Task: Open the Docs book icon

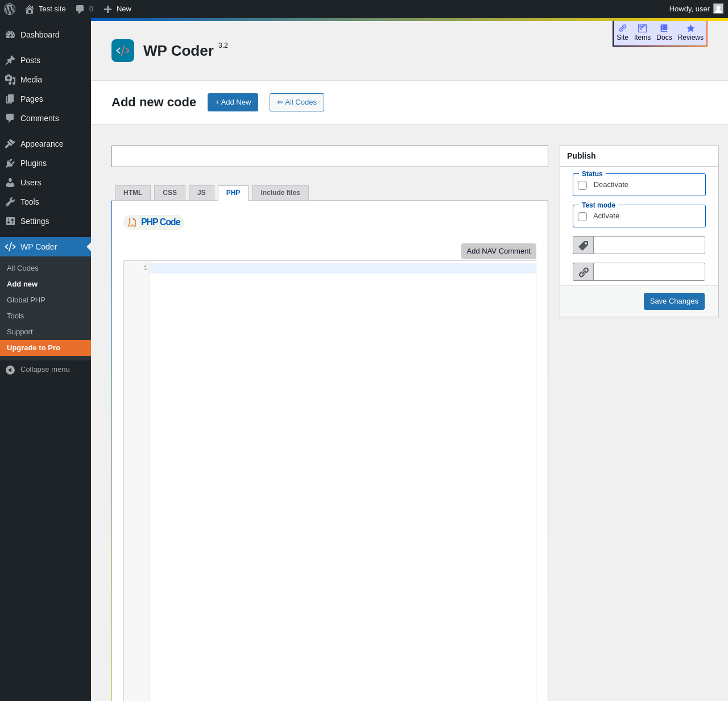Action: coord(664,28)
